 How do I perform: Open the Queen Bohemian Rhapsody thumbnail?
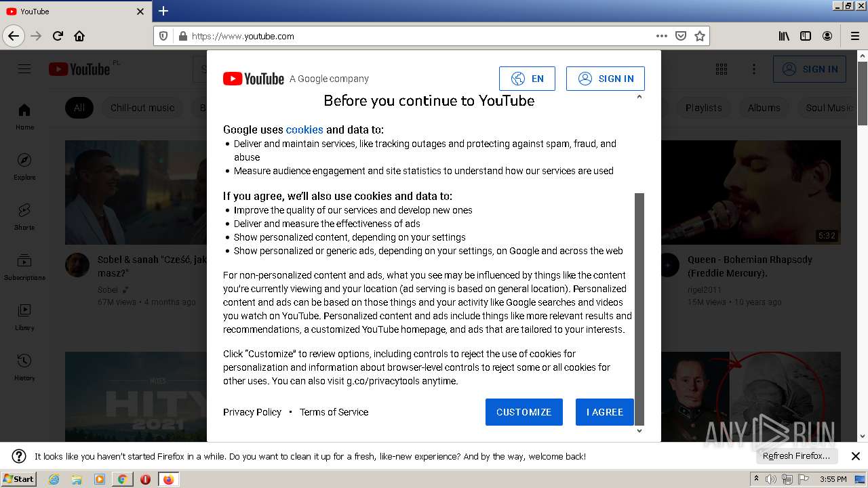point(751,192)
